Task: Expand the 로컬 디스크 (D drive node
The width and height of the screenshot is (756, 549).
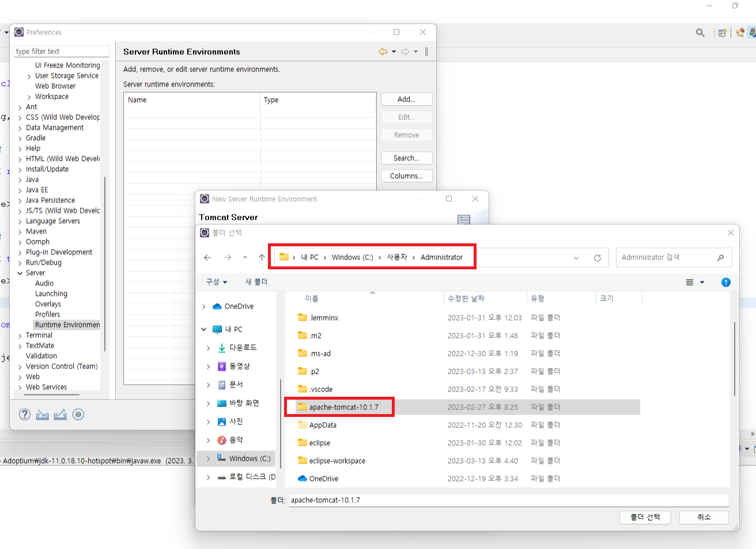Action: pos(208,477)
